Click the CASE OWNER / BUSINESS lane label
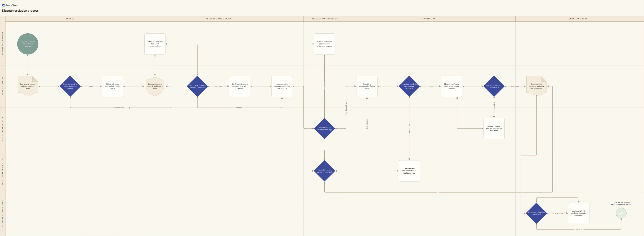644x236 pixels. click(x=3, y=44)
